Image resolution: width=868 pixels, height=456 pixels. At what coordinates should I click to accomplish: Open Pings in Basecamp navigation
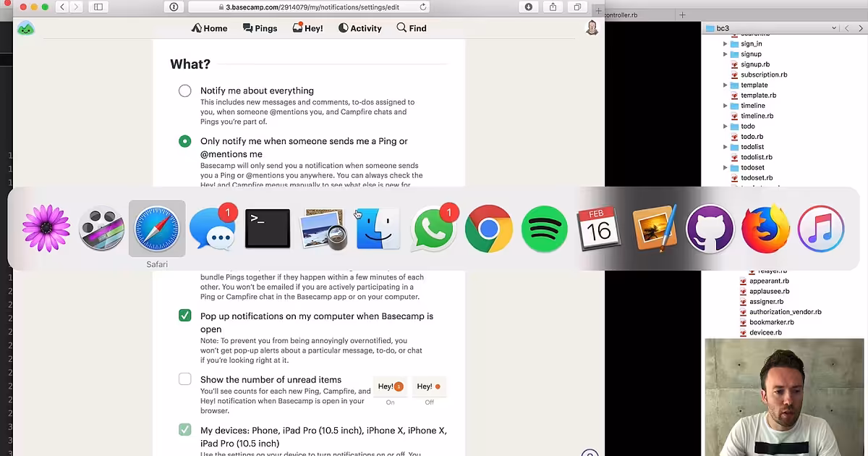[x=260, y=28]
